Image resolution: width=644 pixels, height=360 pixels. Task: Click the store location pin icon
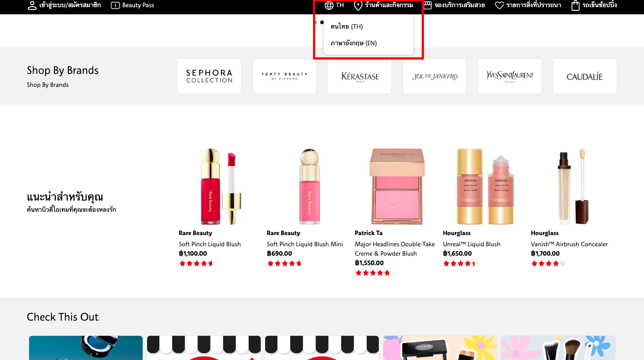pyautogui.click(x=358, y=5)
